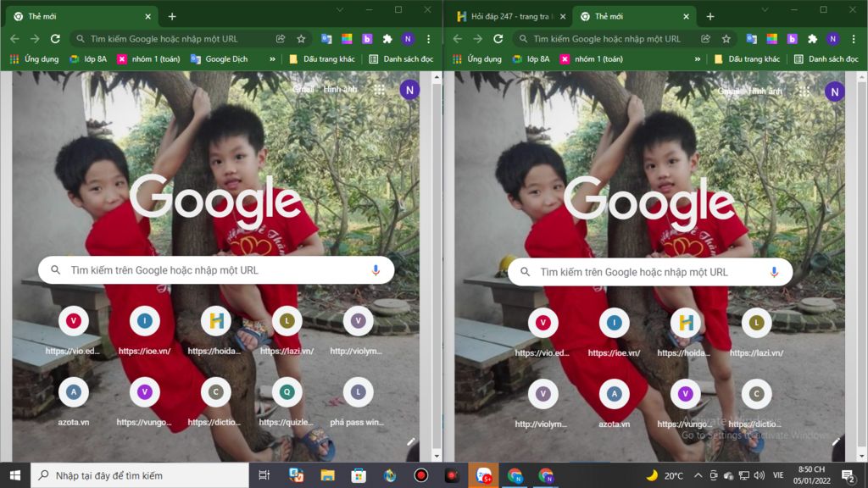Open Dấu trang khác folder in left window

pos(321,58)
